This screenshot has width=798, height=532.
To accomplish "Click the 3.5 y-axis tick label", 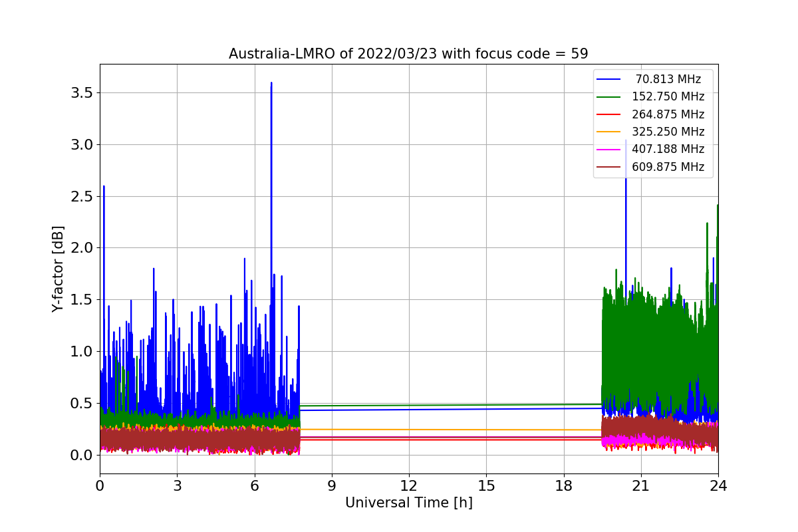I will click(81, 92).
